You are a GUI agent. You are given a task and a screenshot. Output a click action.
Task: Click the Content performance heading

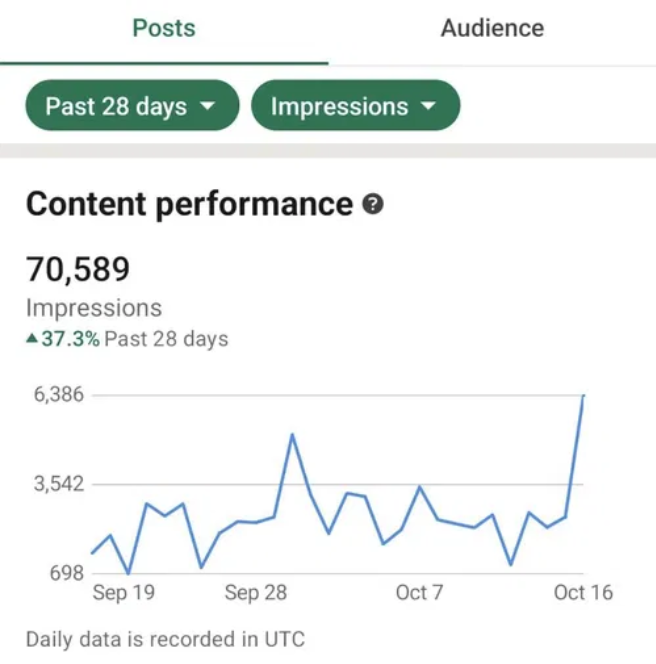(x=189, y=204)
